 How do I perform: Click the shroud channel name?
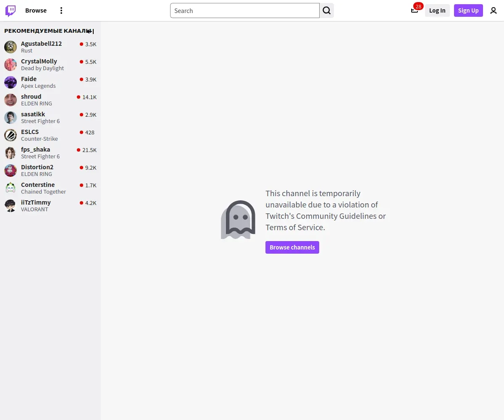(31, 97)
